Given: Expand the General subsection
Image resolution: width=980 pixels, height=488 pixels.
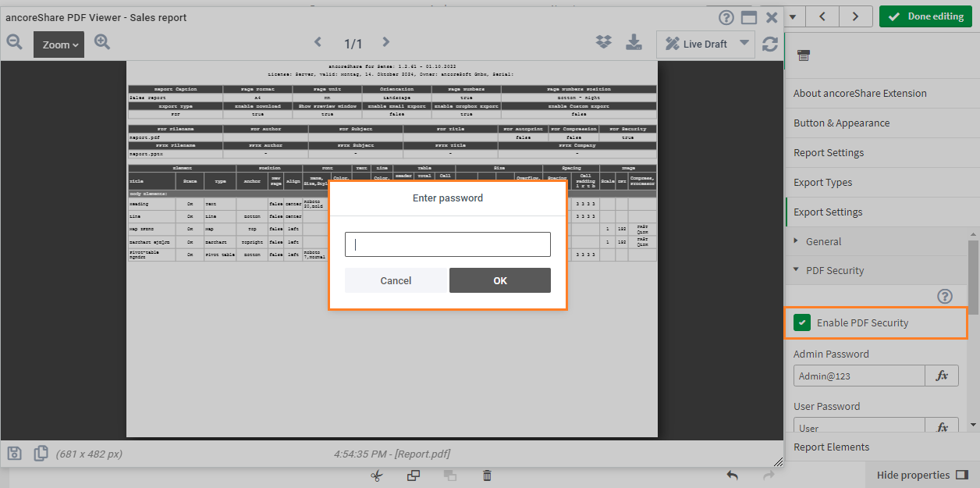Looking at the screenshot, I should pos(876,241).
